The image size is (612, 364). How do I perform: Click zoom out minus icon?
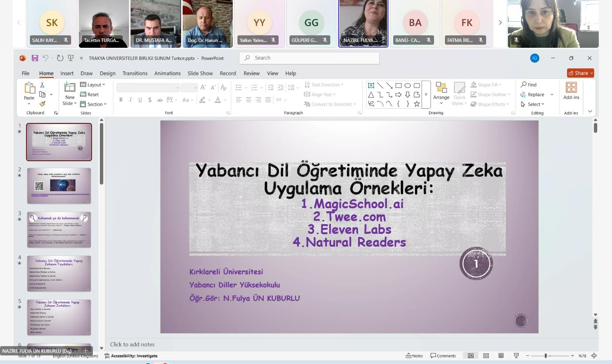click(x=528, y=355)
